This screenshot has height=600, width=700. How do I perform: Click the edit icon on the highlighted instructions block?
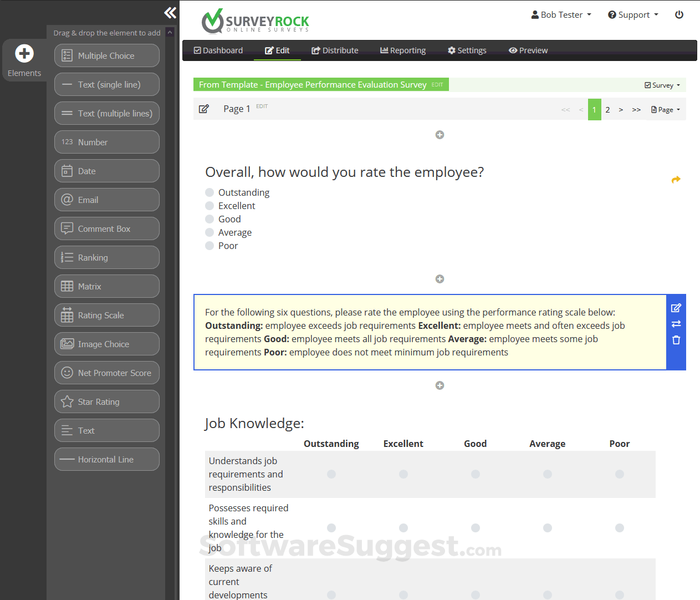(x=676, y=308)
